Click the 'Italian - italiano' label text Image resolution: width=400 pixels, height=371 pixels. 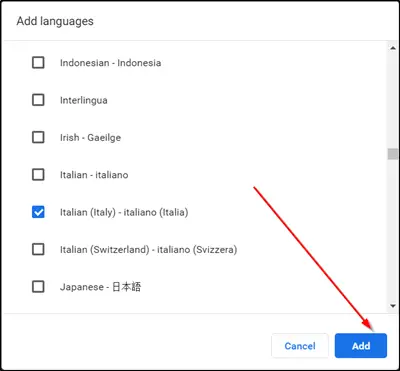coord(94,175)
